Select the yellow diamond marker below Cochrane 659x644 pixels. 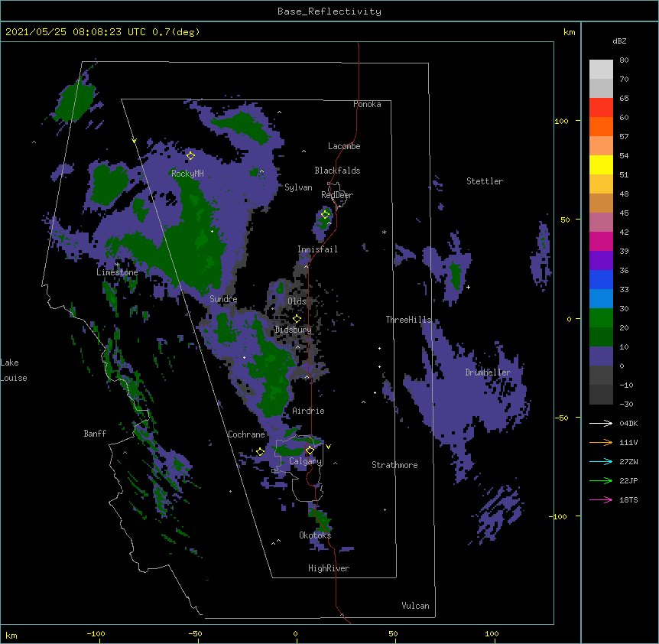pyautogui.click(x=260, y=451)
